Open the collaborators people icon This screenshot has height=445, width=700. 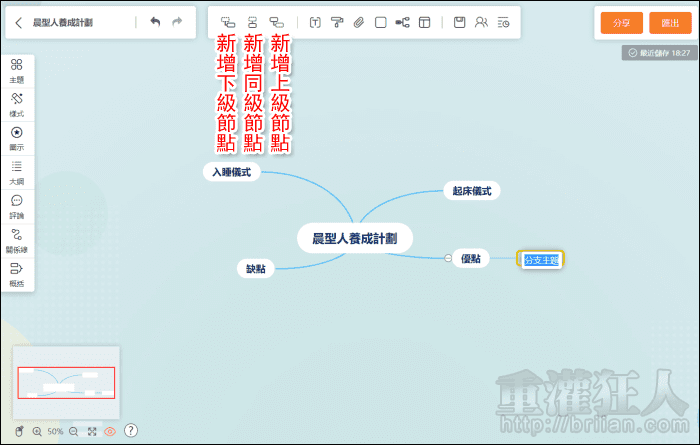tap(481, 22)
